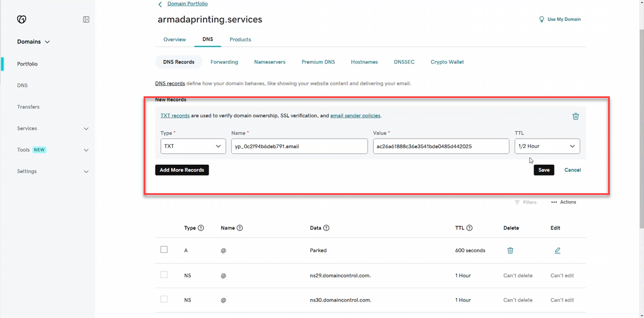
Task: Open help icon next to Type header
Action: 201,228
